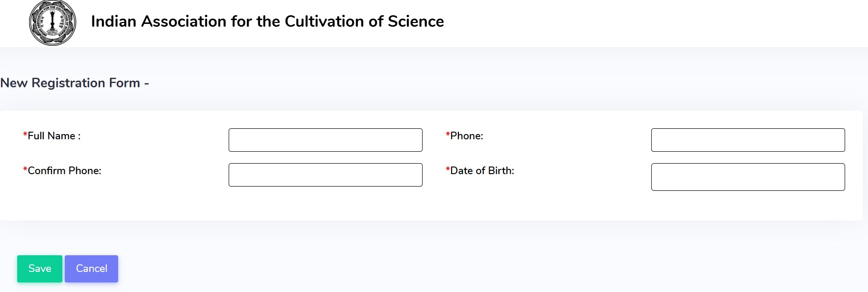Click the red asterisk before Confirm Phone

click(25, 170)
